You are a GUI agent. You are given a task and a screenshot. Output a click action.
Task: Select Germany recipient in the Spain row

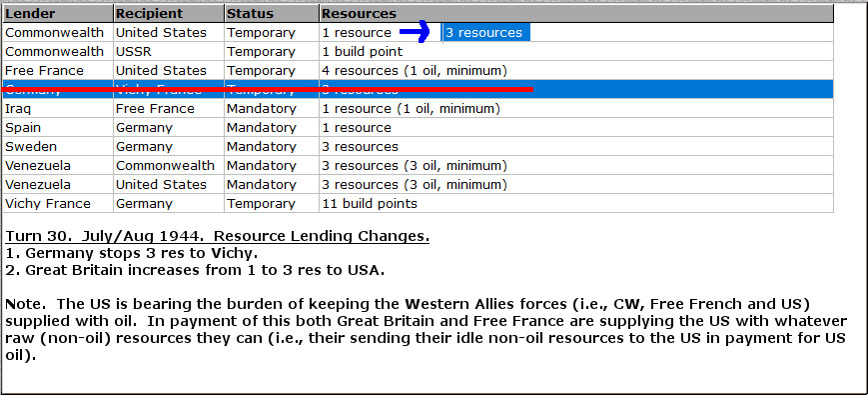point(169,127)
